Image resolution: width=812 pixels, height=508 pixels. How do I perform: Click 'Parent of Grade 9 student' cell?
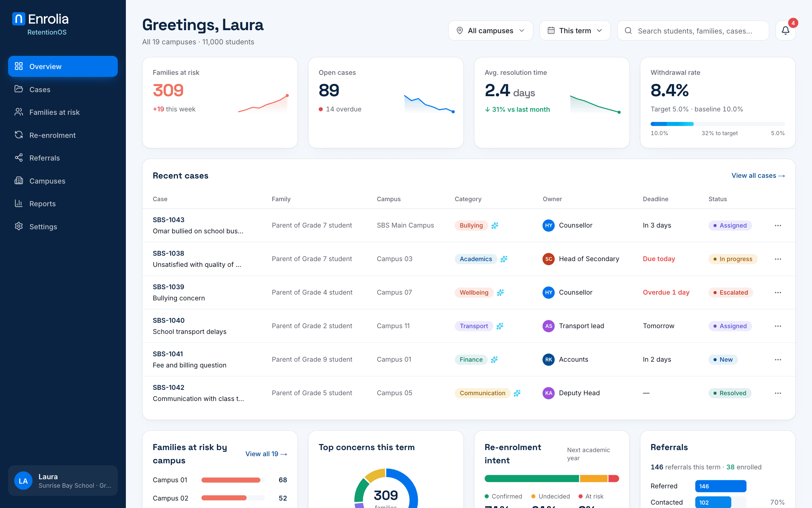pyautogui.click(x=312, y=360)
